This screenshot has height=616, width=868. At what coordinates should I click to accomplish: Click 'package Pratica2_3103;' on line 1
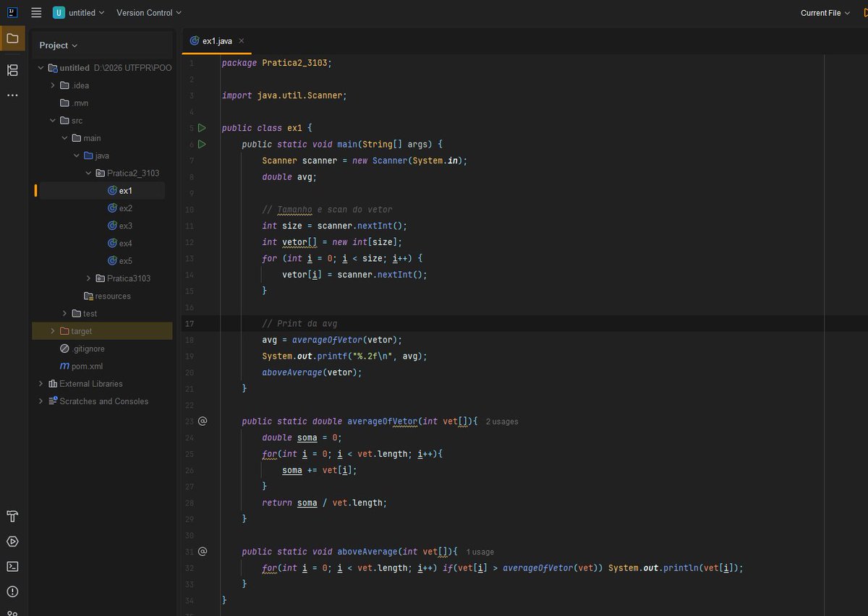tap(276, 63)
